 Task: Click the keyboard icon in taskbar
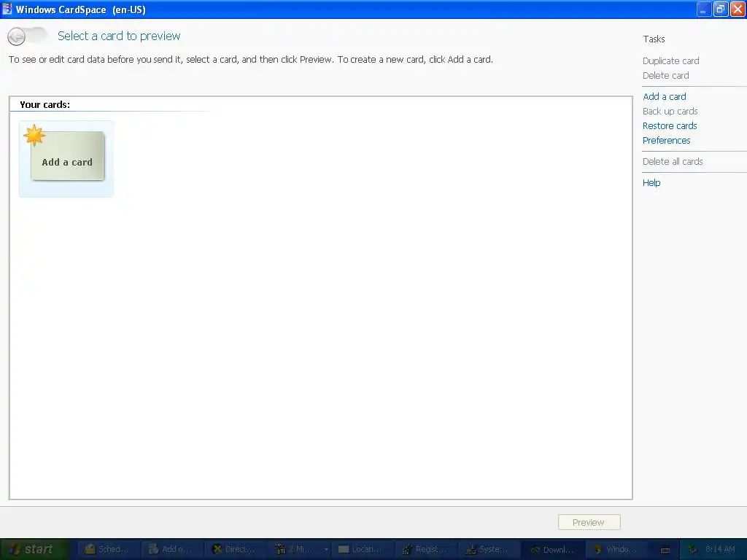[x=665, y=550]
